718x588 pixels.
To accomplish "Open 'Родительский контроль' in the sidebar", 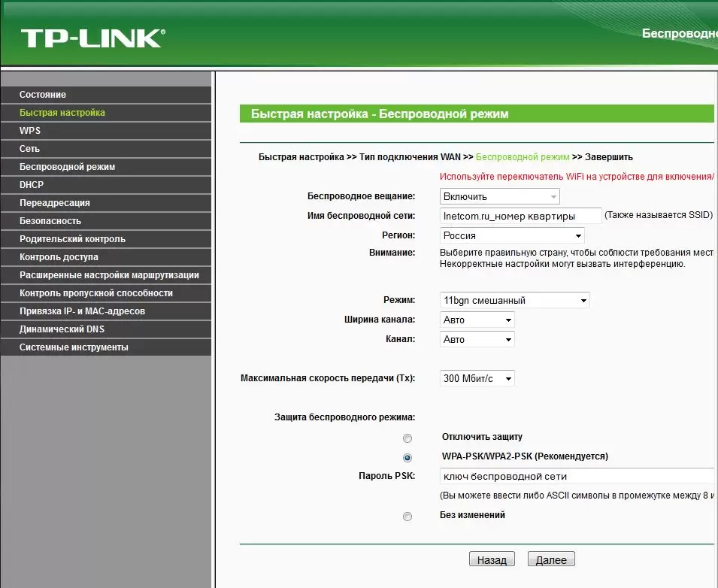I will 72,239.
